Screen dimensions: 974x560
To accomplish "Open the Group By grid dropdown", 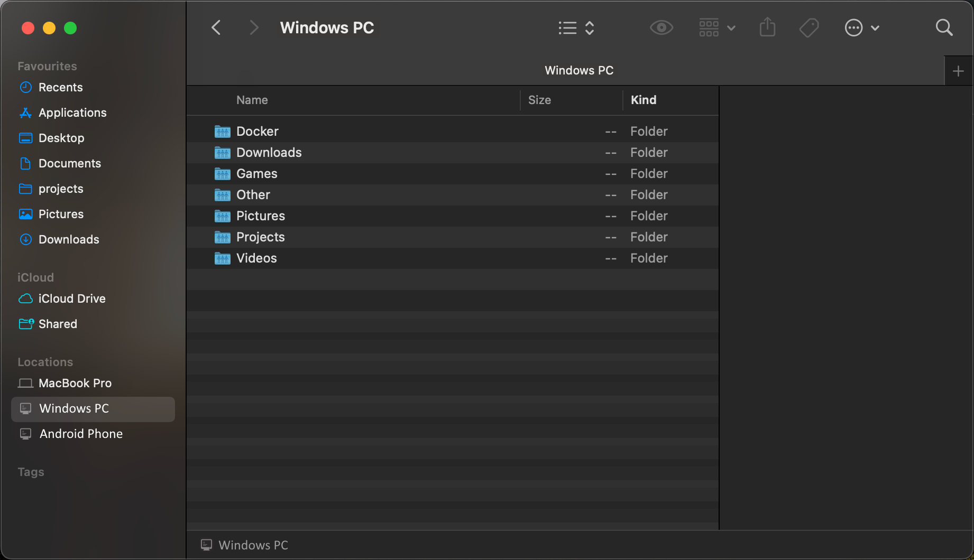I will pos(717,27).
